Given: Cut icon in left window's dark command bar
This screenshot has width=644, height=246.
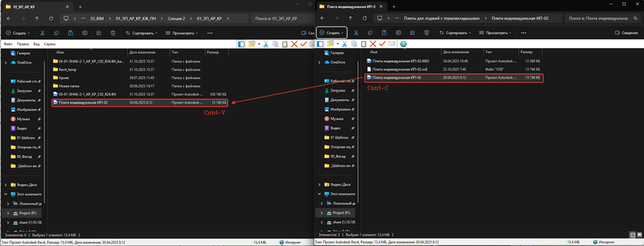Looking at the screenshot, I should 42,33.
